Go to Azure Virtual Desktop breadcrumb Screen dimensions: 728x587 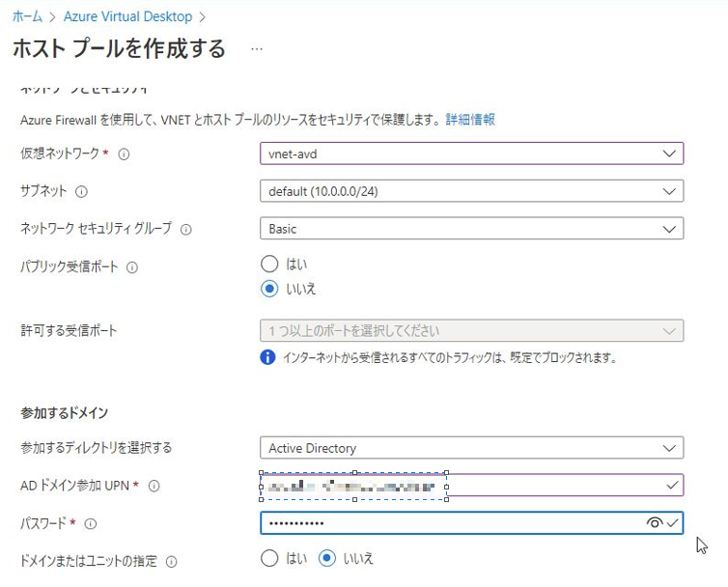(127, 16)
